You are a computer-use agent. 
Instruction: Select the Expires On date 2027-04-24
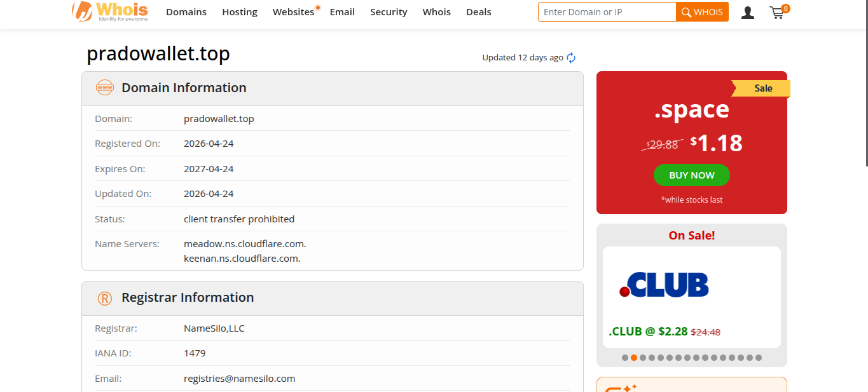tap(209, 169)
